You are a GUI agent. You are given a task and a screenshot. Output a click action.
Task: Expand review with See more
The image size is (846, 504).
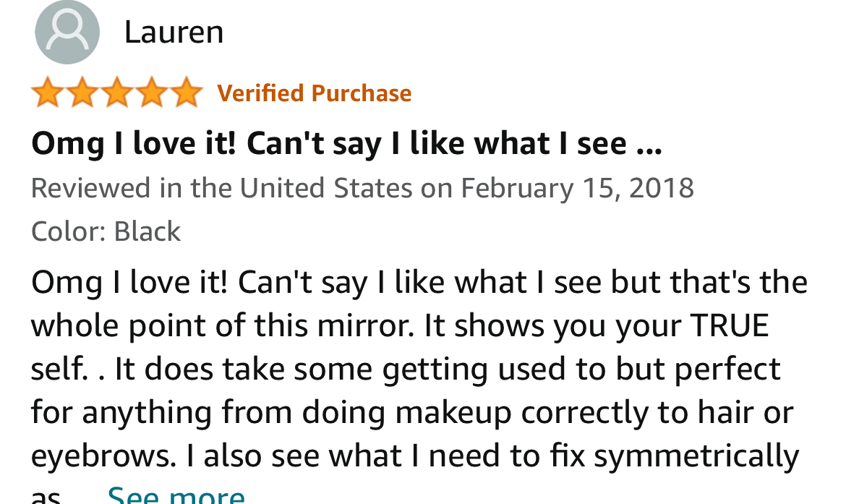(x=176, y=495)
